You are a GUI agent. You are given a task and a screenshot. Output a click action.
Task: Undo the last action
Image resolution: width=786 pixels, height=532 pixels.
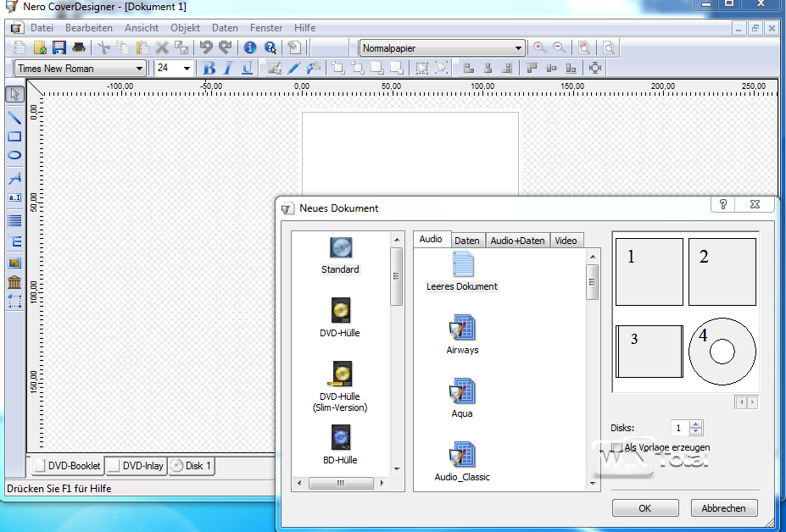click(x=206, y=47)
